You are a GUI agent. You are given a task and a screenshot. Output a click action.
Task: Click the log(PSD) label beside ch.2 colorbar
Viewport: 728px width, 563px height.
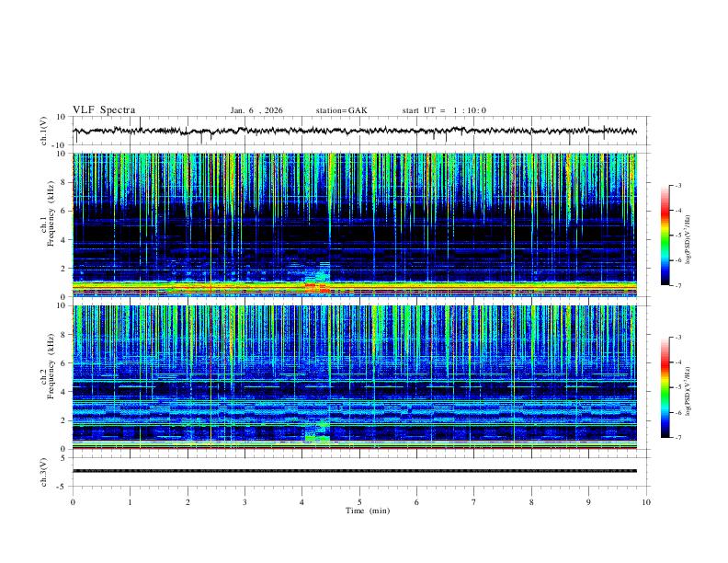point(688,391)
